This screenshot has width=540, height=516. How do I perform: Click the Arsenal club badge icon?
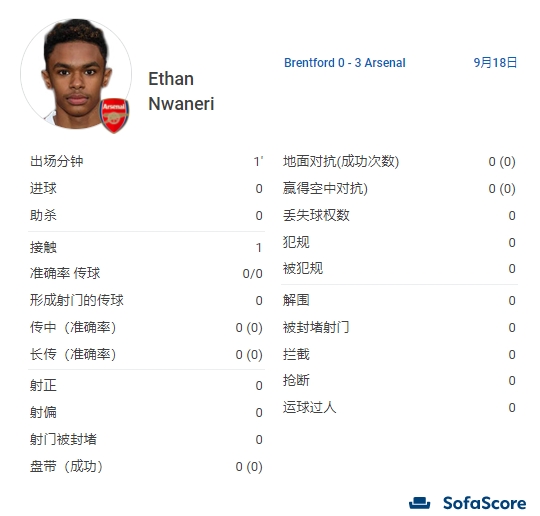coord(114,116)
